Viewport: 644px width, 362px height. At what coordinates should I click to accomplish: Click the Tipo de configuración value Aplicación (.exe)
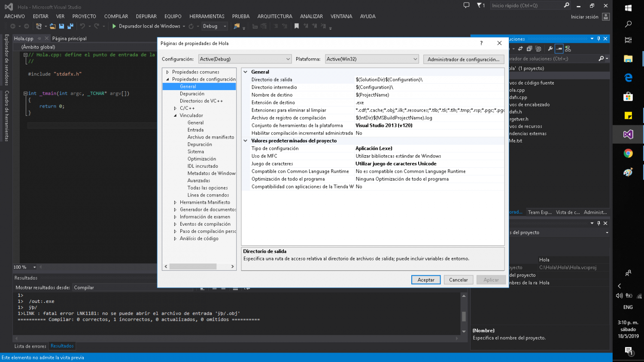point(374,148)
